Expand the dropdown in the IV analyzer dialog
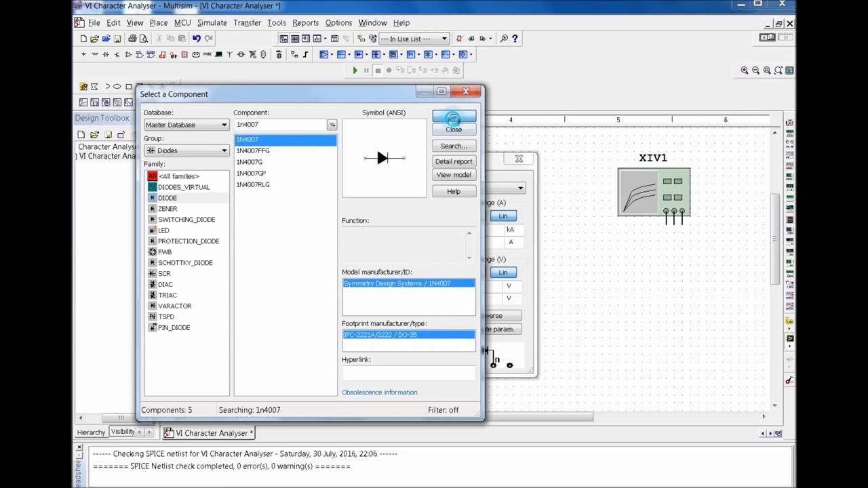 tap(520, 188)
